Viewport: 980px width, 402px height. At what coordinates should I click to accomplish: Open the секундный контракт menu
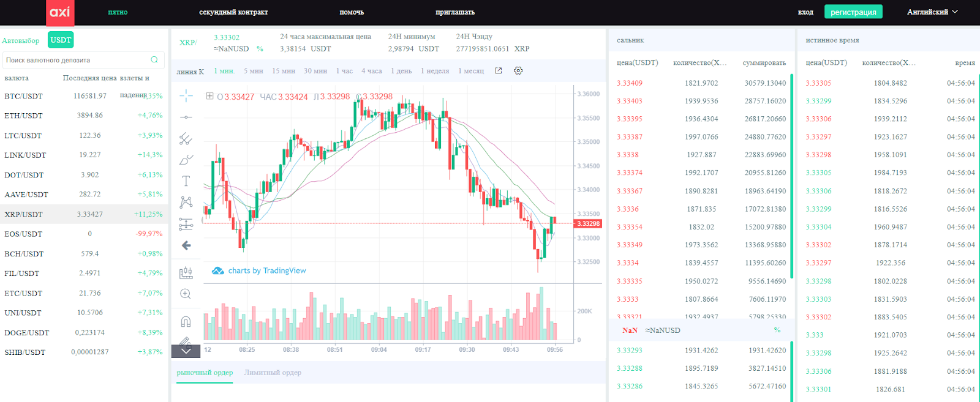tap(233, 12)
